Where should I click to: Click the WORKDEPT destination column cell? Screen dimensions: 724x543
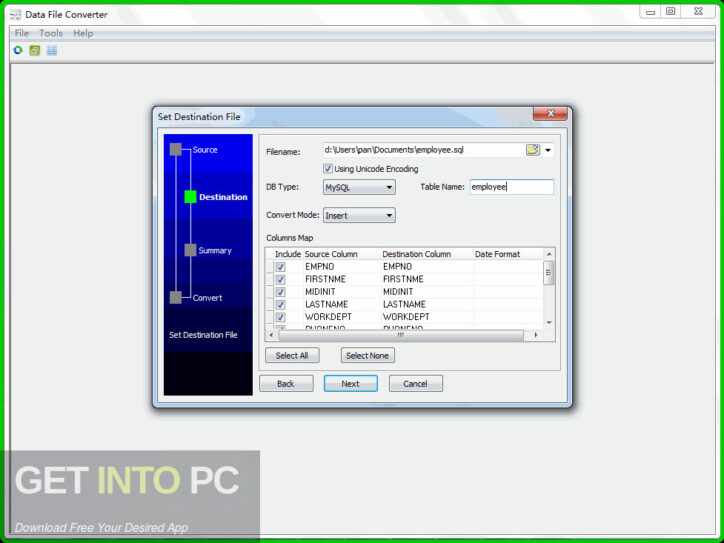pos(428,317)
